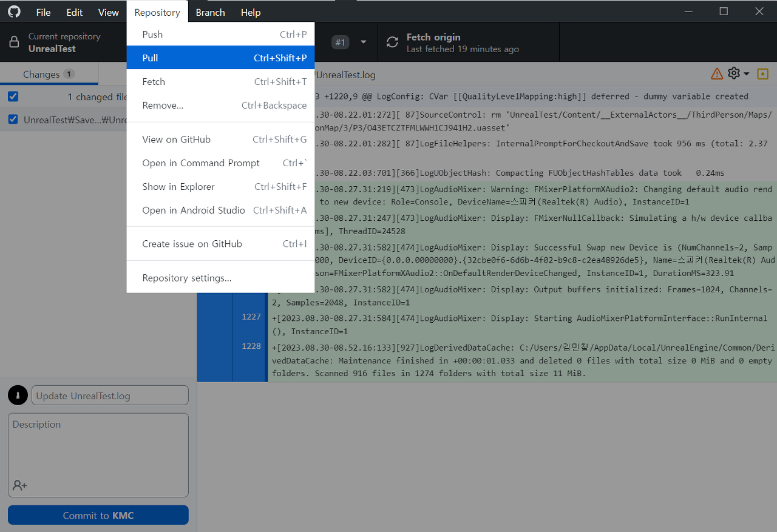Click into the Description text area
777x532 pixels.
tap(98, 454)
